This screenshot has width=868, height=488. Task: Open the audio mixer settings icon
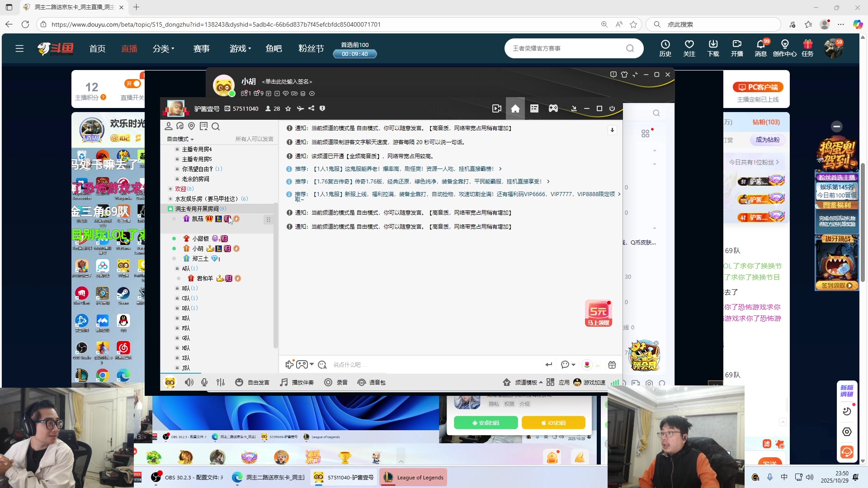click(x=221, y=382)
